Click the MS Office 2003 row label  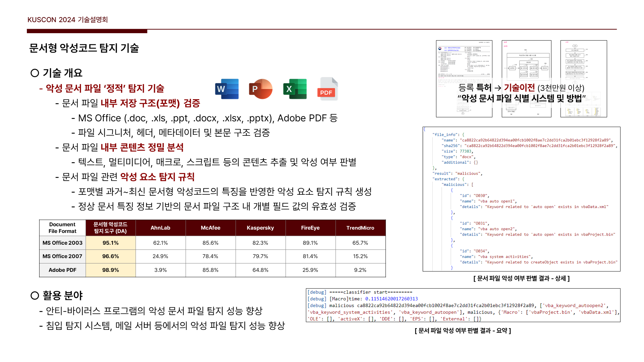coord(62,243)
